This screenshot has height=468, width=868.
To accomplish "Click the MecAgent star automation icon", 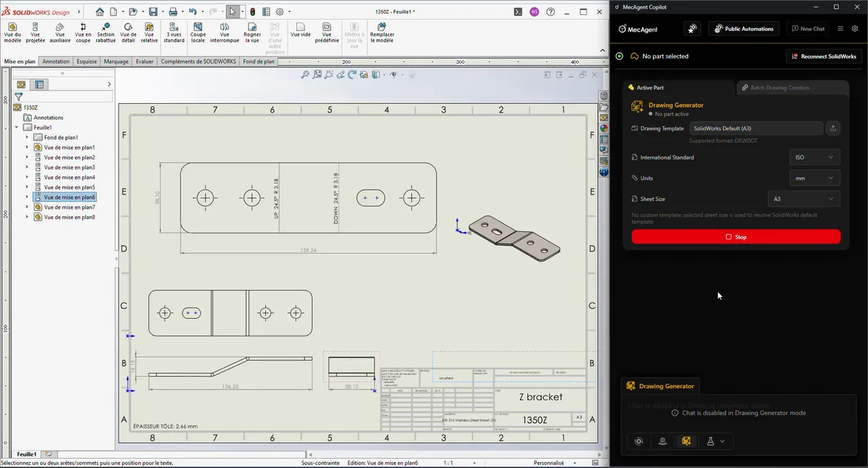I will click(692, 28).
